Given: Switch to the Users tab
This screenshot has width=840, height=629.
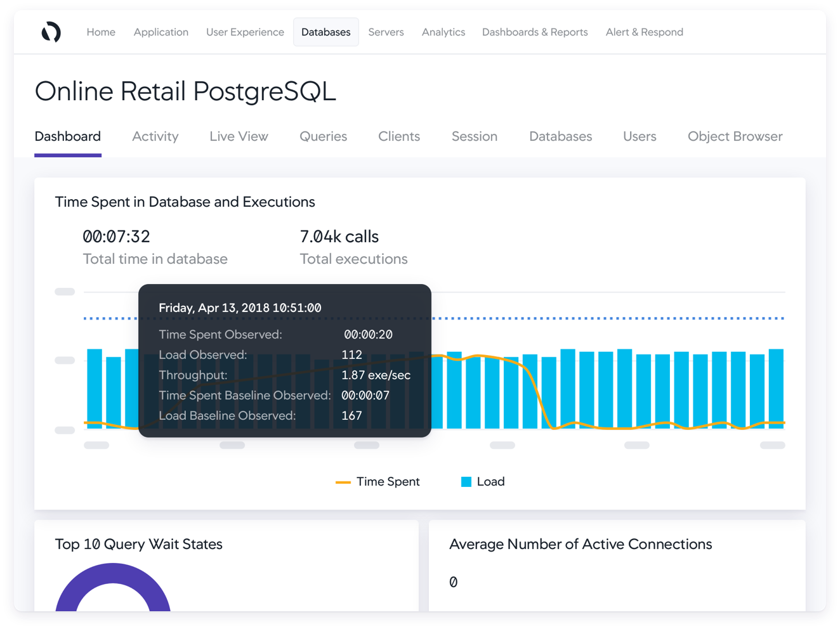Looking at the screenshot, I should coord(640,136).
